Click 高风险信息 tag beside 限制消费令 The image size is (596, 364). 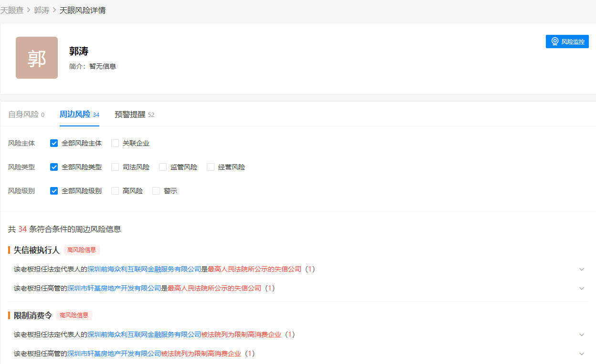coord(74,315)
